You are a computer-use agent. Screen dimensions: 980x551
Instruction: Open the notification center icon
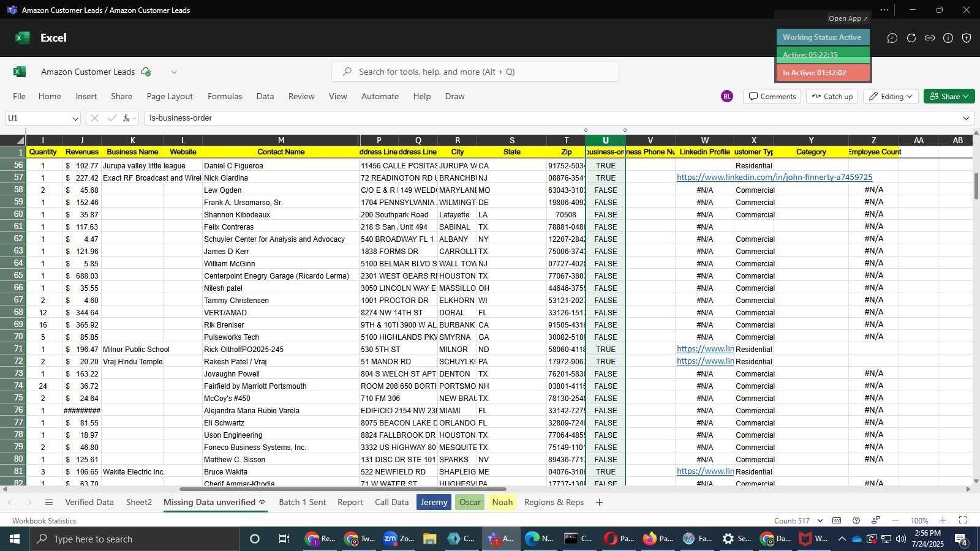pos(961,539)
